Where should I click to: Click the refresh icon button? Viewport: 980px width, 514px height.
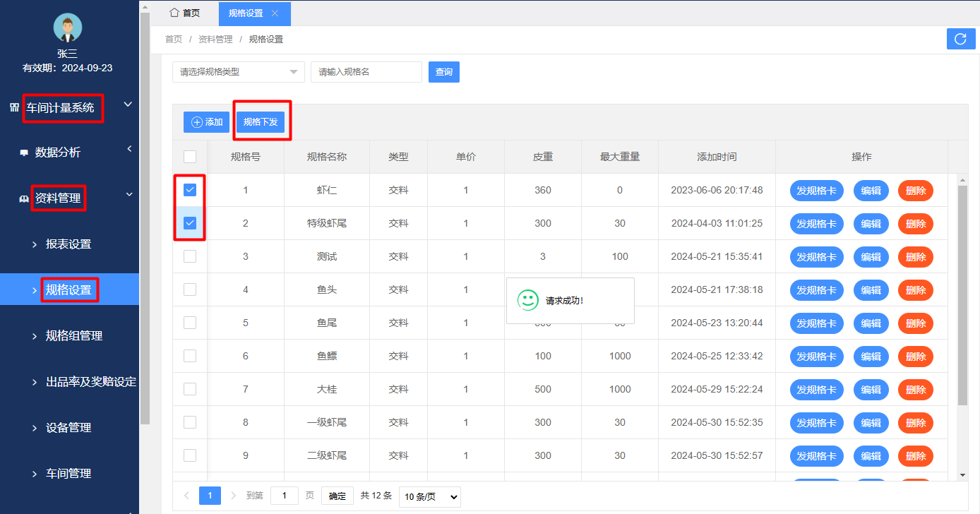[961, 39]
